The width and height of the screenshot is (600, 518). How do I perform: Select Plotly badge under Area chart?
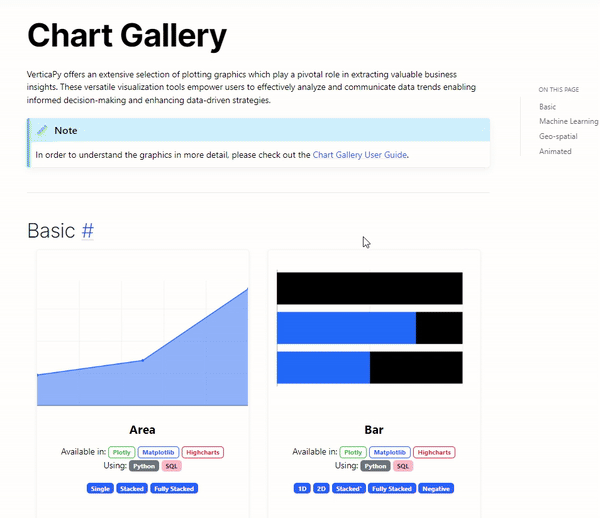coord(122,452)
